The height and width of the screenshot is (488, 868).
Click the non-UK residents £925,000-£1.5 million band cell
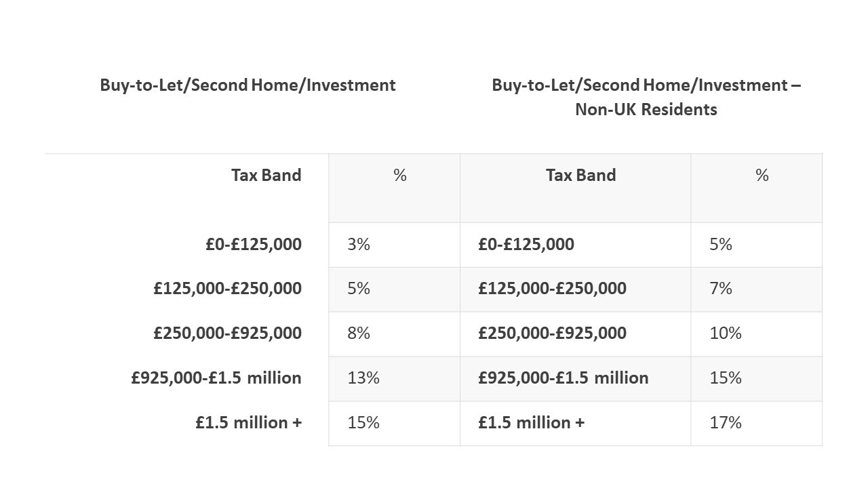point(563,378)
